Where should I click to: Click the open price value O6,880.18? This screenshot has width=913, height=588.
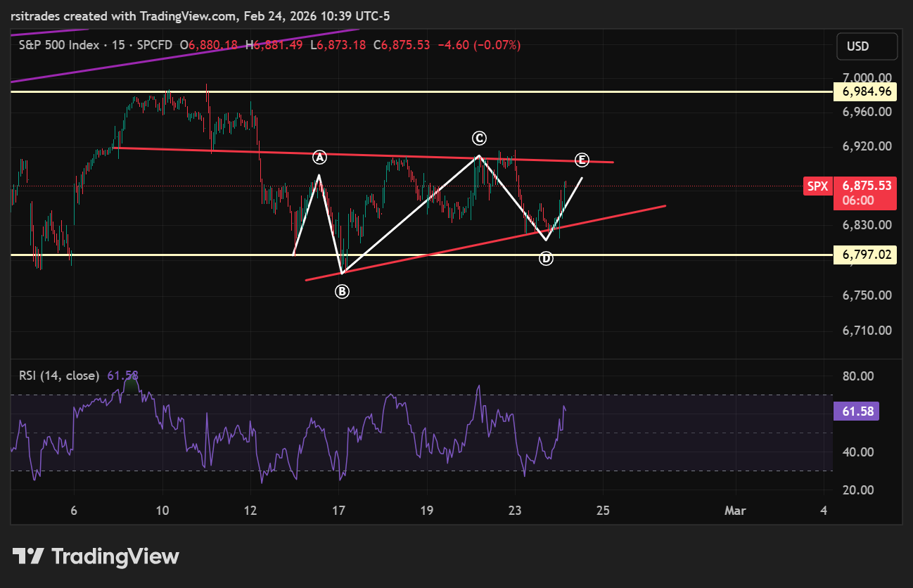click(x=209, y=45)
